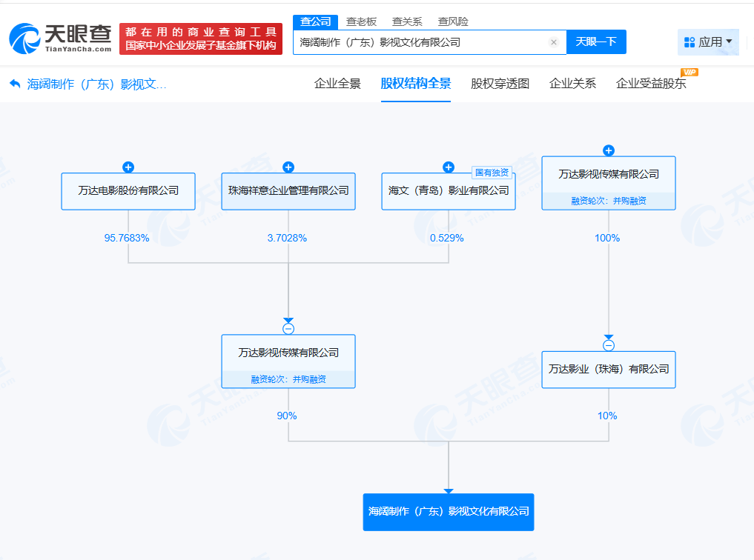Open the 万达电影股份有限公司 node
754x560 pixels.
click(x=128, y=191)
